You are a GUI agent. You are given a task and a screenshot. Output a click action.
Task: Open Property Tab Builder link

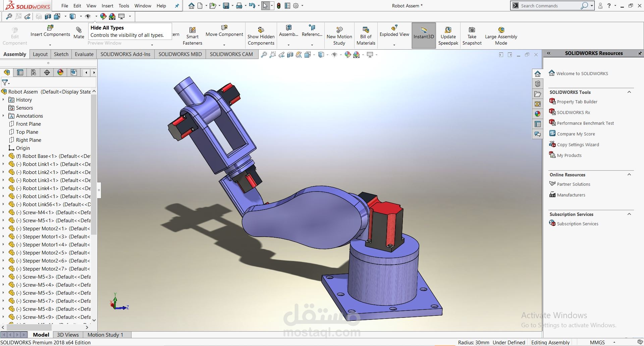click(x=577, y=102)
